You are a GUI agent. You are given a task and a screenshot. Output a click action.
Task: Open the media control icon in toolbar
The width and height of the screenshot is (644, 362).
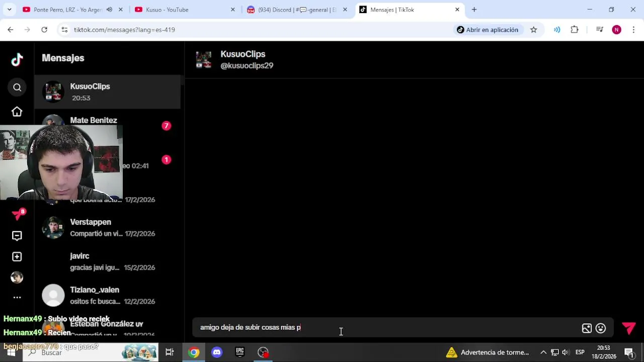599,30
